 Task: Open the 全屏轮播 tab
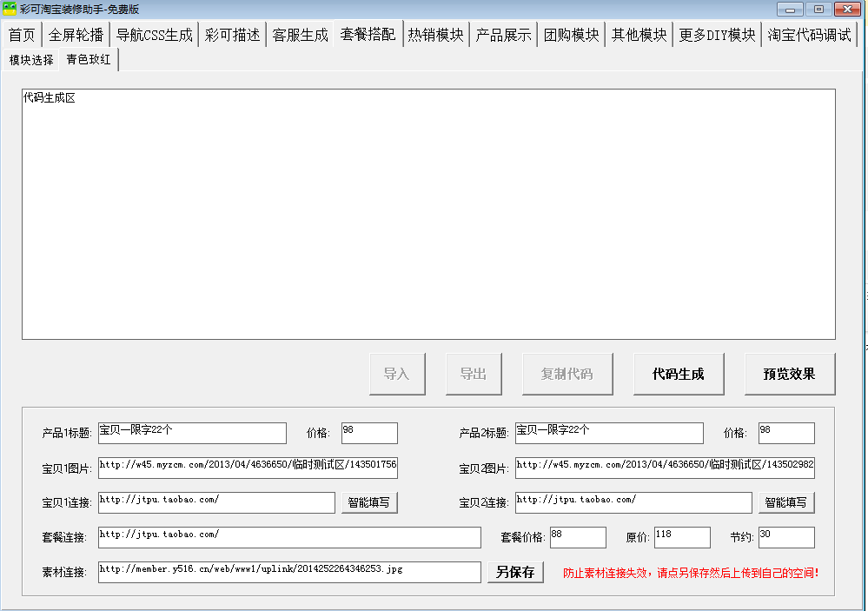[x=76, y=35]
